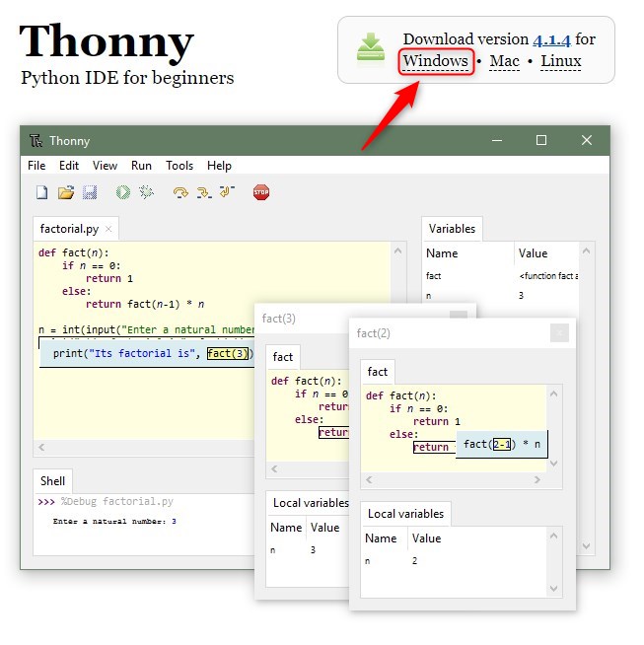Click scroll left arrow in fact(2) code view
This screenshot has width=644, height=645.
tap(369, 480)
